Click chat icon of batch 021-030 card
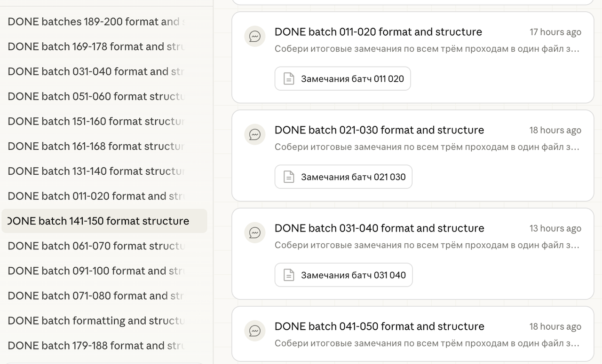The width and height of the screenshot is (602, 364). click(255, 135)
